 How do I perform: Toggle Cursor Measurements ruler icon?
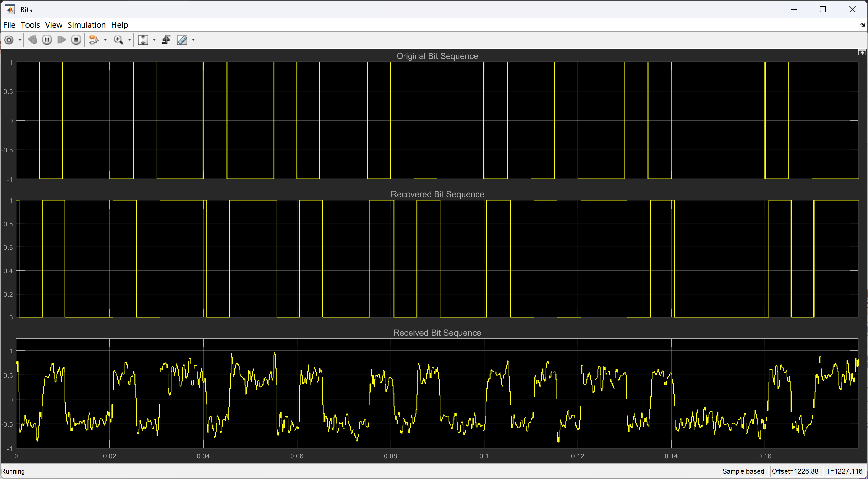182,40
